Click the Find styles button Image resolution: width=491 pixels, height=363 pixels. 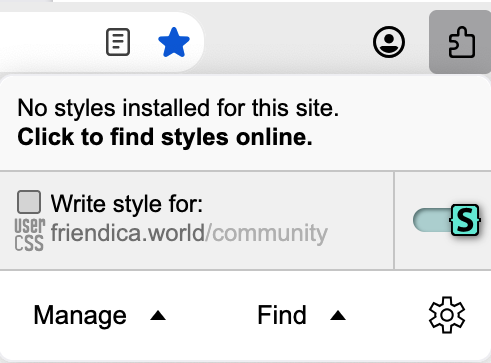pyautogui.click(x=282, y=315)
